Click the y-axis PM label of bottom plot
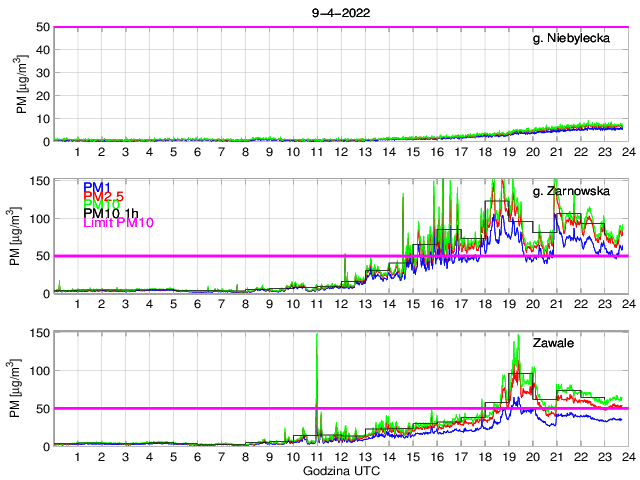The height and width of the screenshot is (480, 640). (24, 389)
